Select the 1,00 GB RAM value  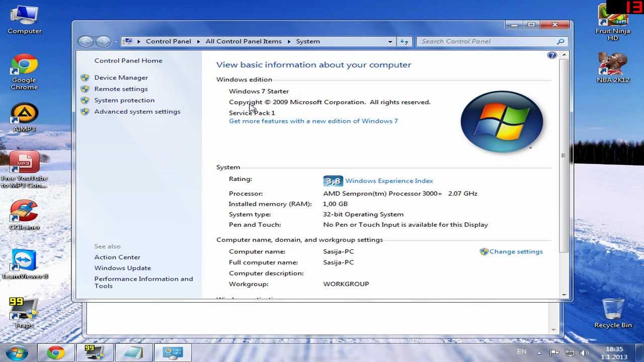pos(335,204)
